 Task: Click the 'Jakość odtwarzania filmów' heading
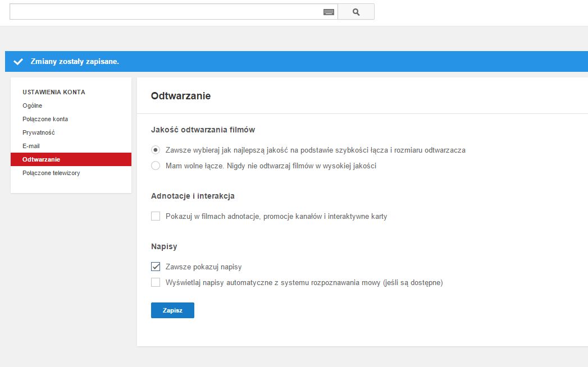(203, 130)
